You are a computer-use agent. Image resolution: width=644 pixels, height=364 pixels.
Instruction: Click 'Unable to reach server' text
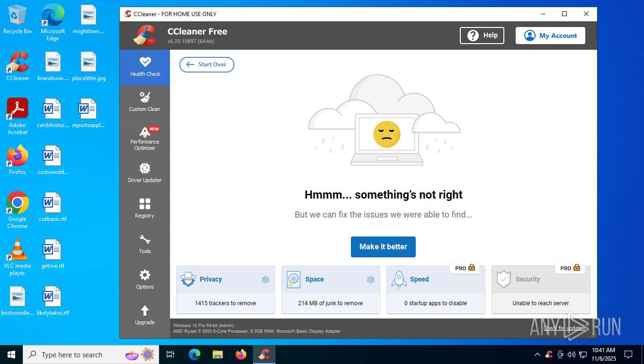541,303
